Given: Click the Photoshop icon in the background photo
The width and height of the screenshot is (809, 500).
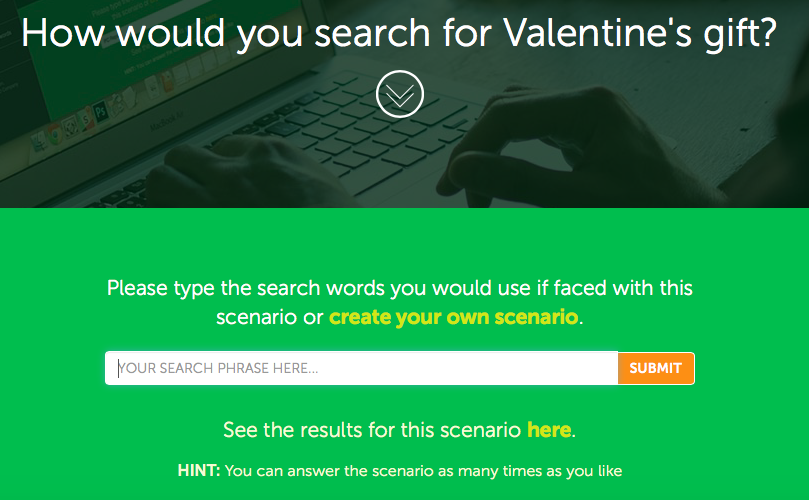Looking at the screenshot, I should click(x=101, y=111).
